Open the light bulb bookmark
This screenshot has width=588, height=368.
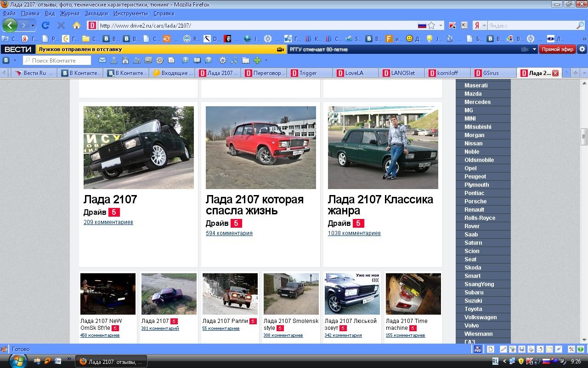point(430,39)
